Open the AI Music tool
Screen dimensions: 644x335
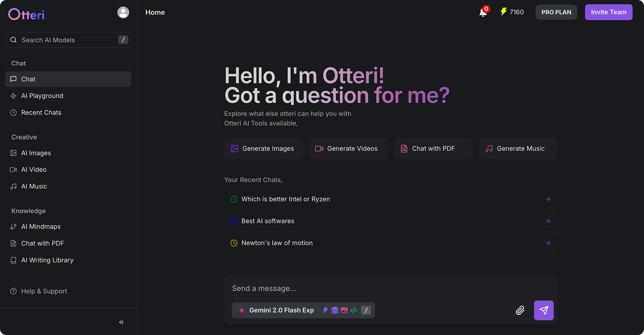(x=34, y=186)
